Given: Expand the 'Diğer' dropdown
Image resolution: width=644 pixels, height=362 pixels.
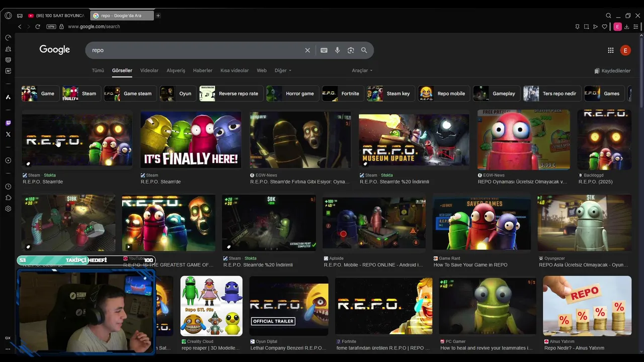Looking at the screenshot, I should (x=283, y=70).
